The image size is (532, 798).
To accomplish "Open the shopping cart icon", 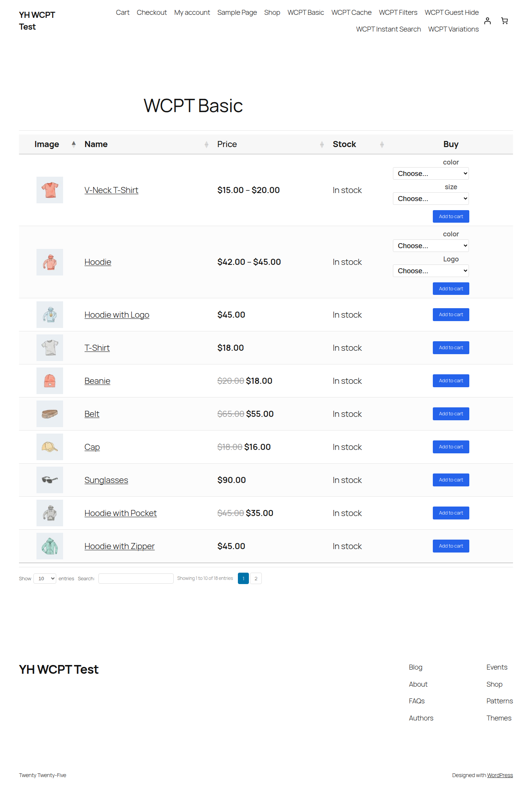I will pos(505,21).
